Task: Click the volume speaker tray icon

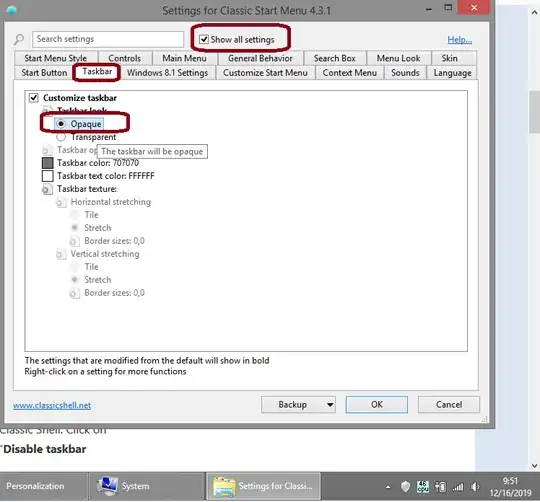Action: coord(475,487)
